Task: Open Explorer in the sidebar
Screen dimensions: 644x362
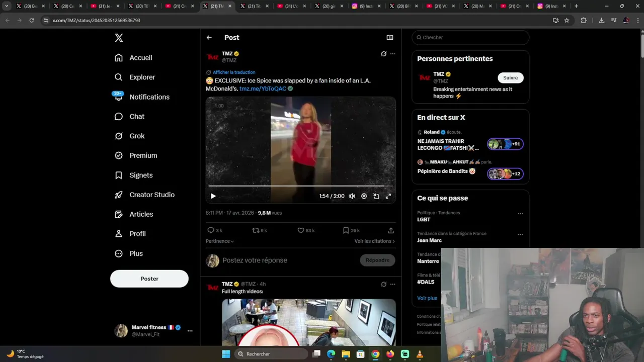Action: (x=135, y=77)
